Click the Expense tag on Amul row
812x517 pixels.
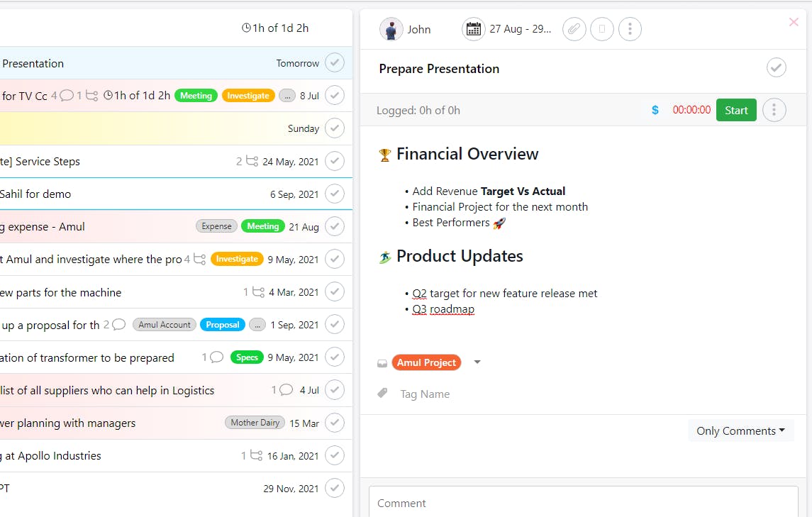pyautogui.click(x=216, y=226)
